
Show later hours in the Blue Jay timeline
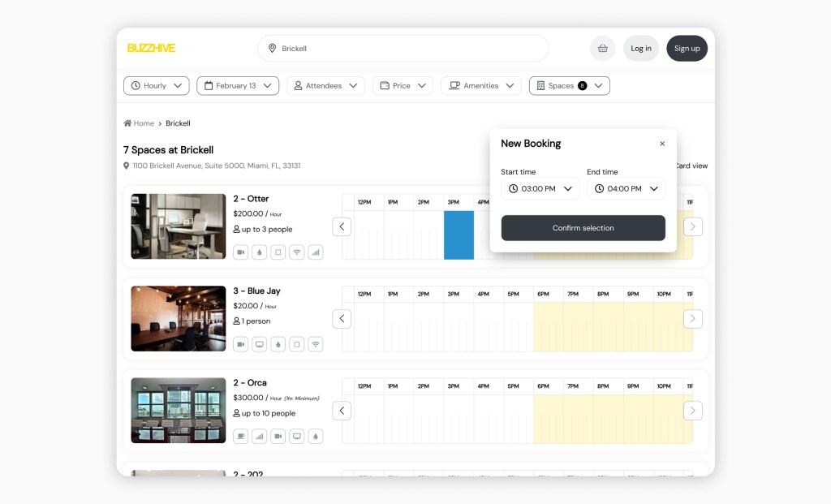tap(693, 318)
